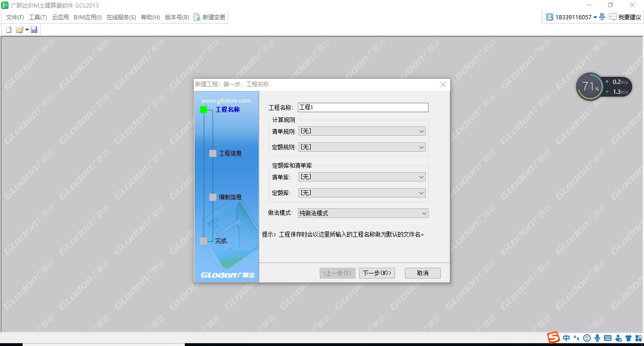Click the IME user account icon
This screenshot has height=346, width=644.
tap(619, 338)
